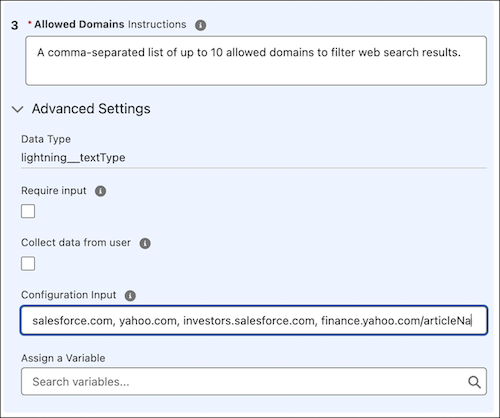
Task: Click the Data Type label
Action: (x=46, y=139)
